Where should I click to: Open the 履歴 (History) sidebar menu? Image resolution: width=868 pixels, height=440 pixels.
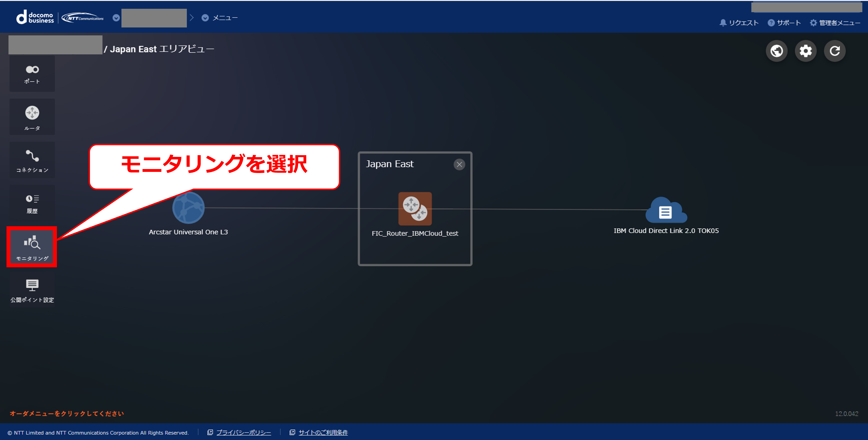pyautogui.click(x=32, y=203)
